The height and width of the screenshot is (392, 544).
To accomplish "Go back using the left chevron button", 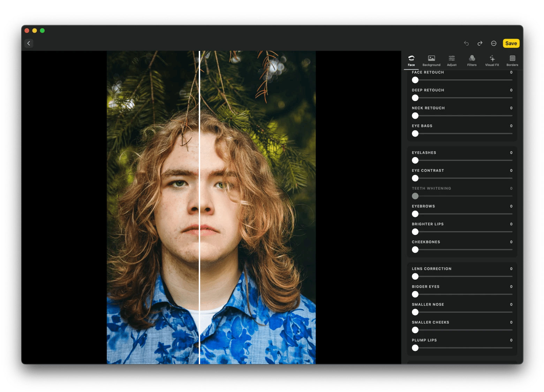I will pos(29,43).
